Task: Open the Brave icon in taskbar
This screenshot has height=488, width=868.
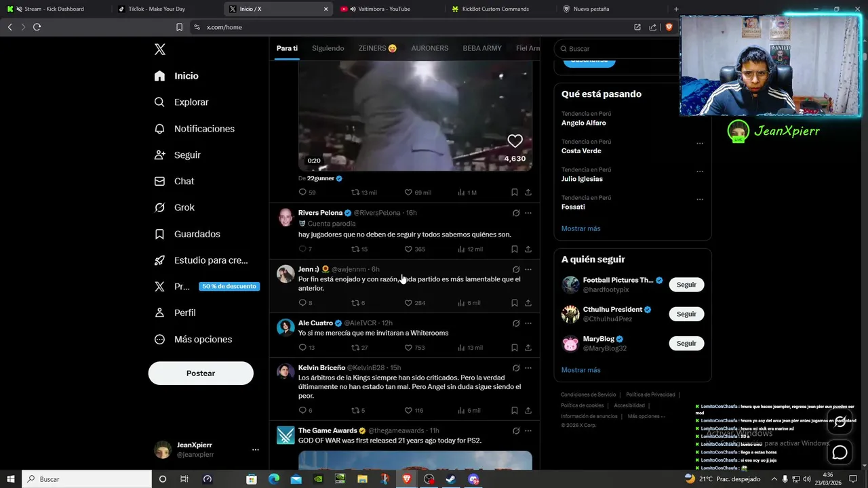Action: click(406, 479)
